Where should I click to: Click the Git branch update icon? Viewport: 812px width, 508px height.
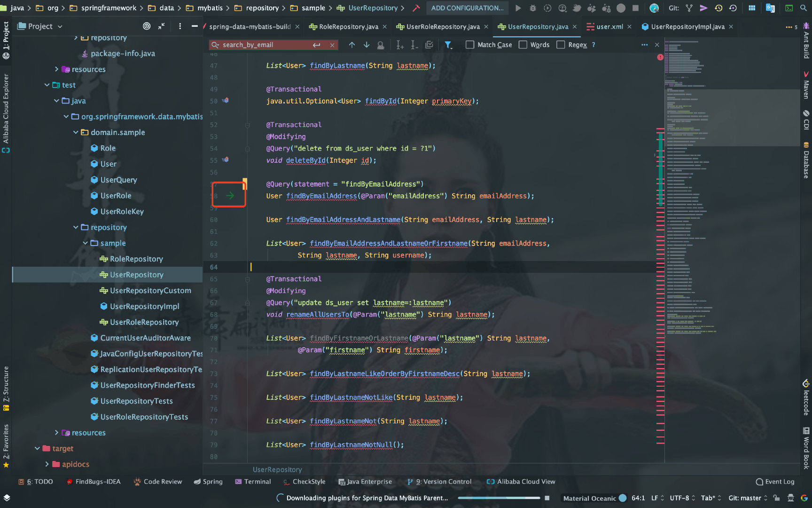689,8
